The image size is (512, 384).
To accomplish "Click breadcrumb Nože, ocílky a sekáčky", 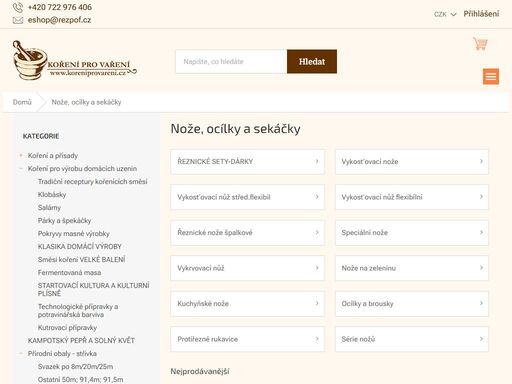I will 86,102.
